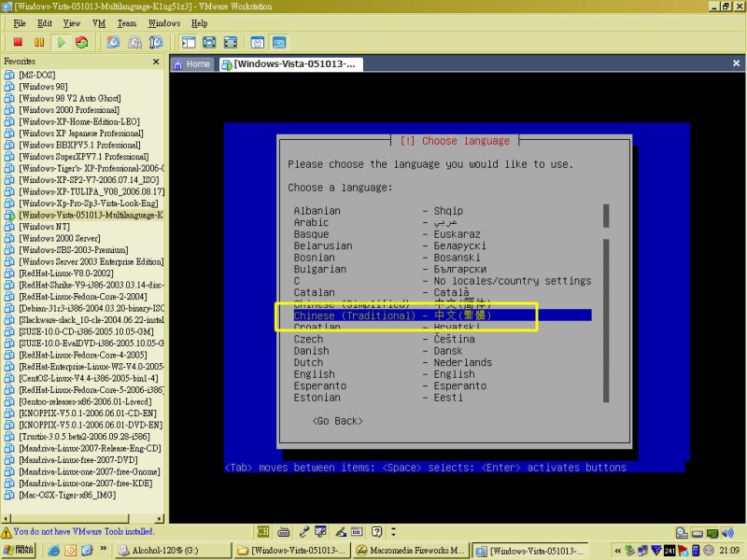Toggle the sidebar view toolbar icon

[189, 42]
